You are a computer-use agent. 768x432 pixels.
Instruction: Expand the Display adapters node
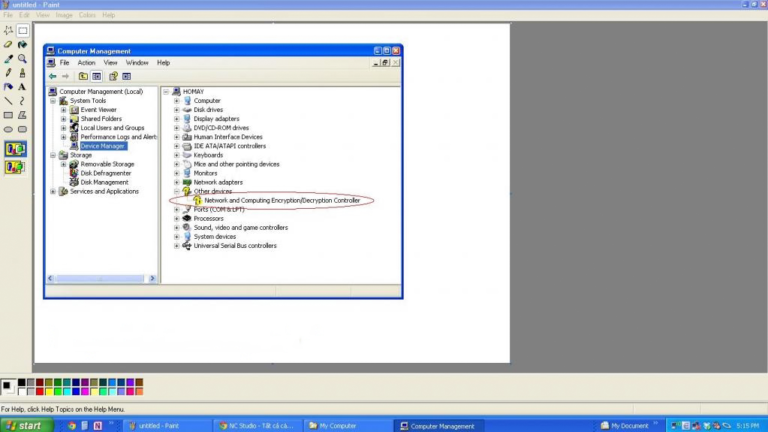click(x=177, y=119)
